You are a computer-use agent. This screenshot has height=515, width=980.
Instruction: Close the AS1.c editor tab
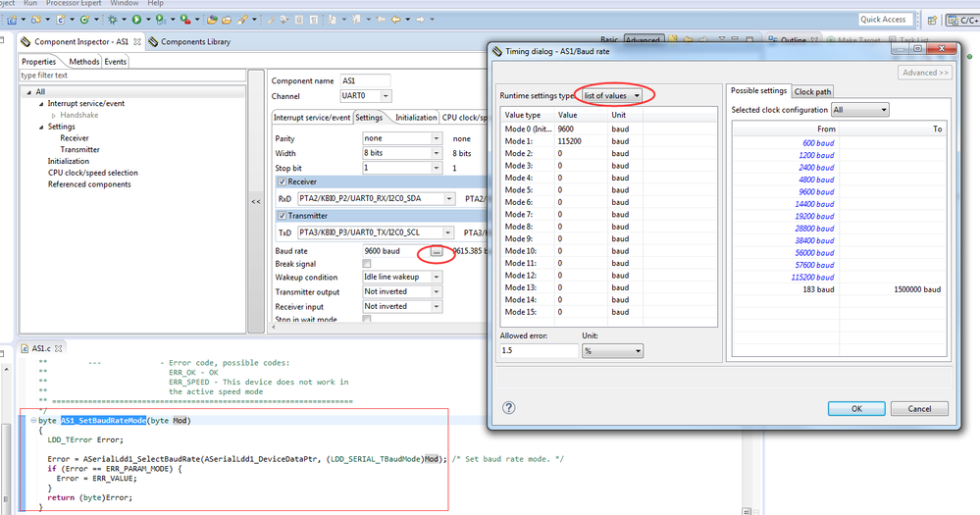pos(58,348)
